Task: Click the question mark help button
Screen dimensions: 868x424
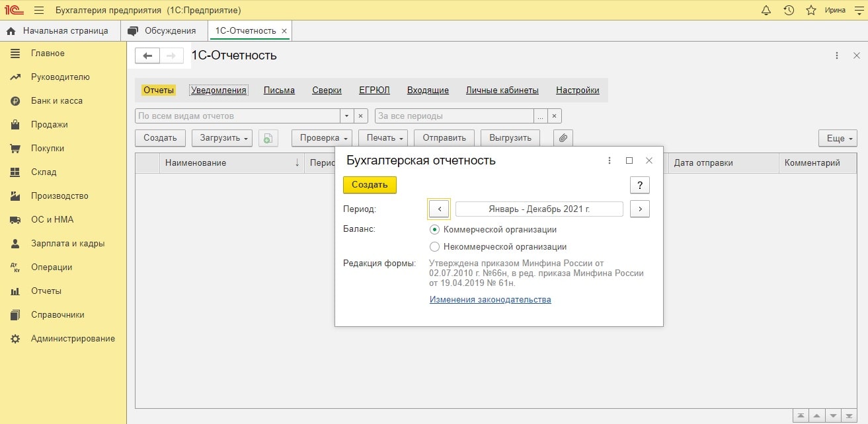Action: click(x=640, y=185)
